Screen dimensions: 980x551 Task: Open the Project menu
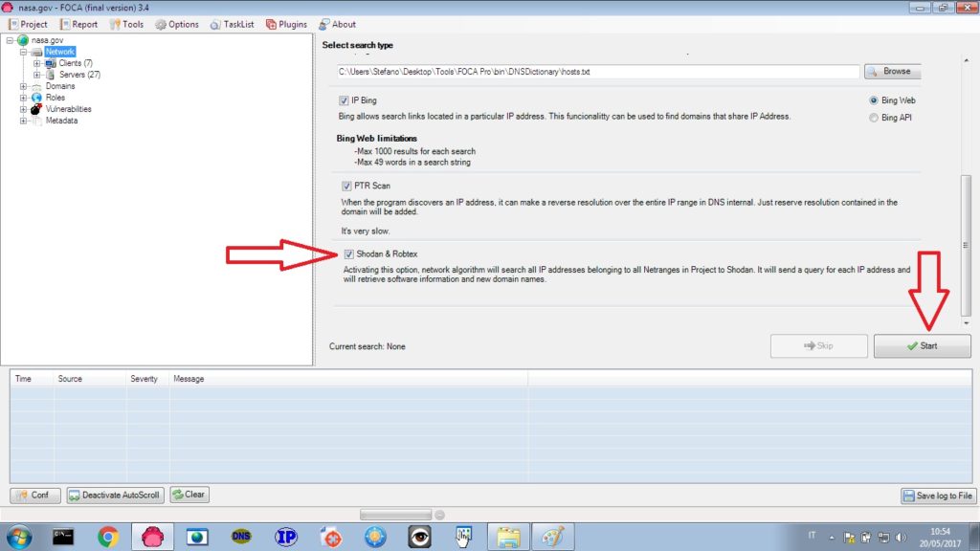click(x=28, y=24)
